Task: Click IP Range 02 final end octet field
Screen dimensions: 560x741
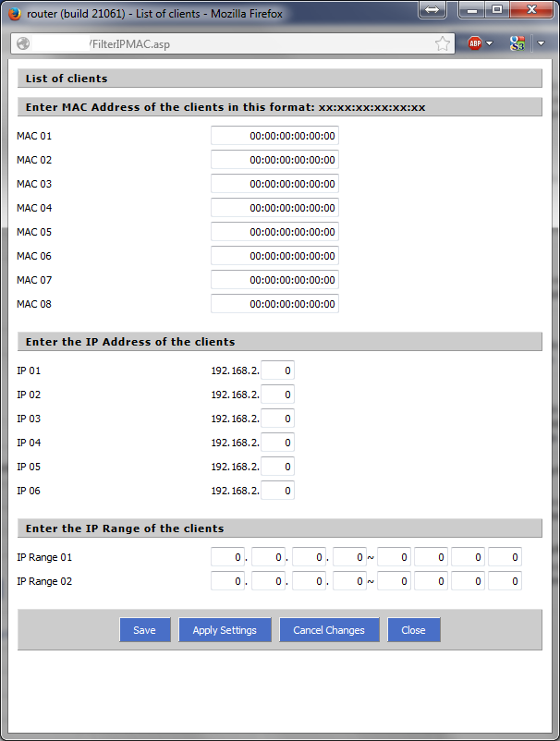Action: [505, 581]
